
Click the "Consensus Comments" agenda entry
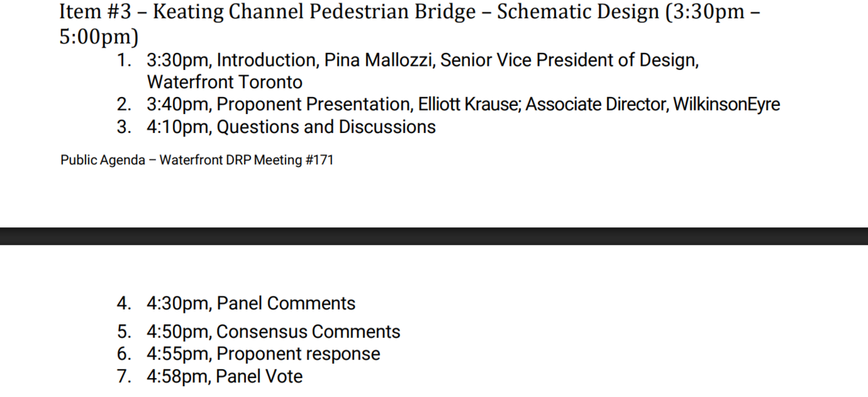click(309, 332)
